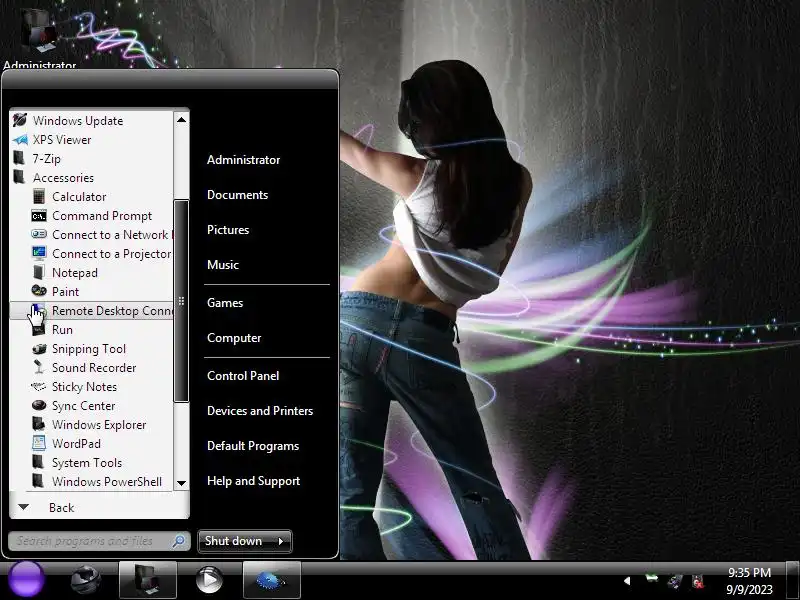Collapse the Accessories folder
This screenshot has width=800, height=600.
91,178
